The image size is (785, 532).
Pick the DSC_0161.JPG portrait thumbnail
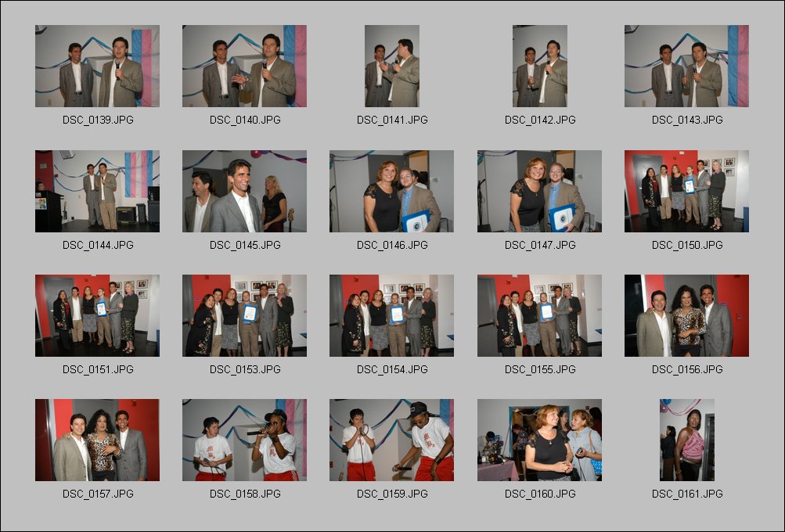tap(687, 440)
